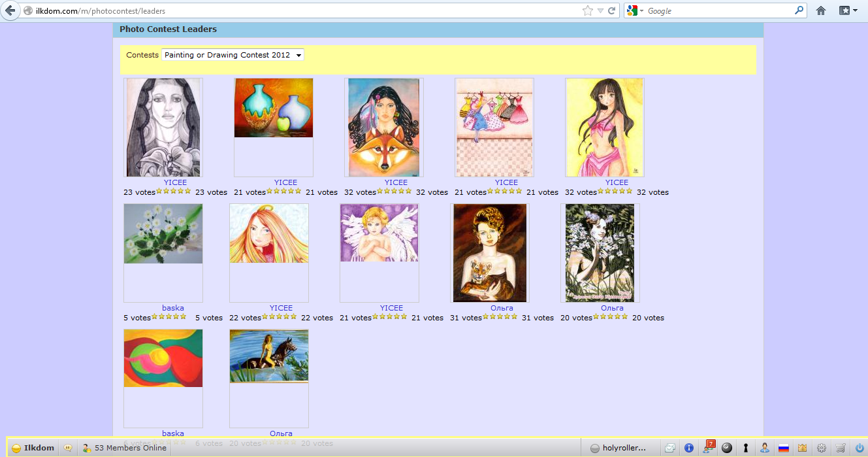Rate the fox painting using its 32 votes stars
This screenshot has width=868, height=457.
point(394,191)
